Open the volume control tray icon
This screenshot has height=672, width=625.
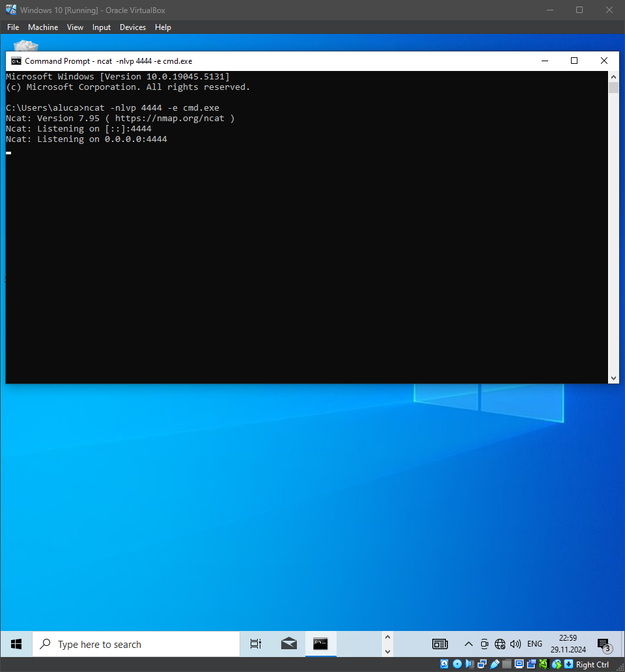coord(516,644)
